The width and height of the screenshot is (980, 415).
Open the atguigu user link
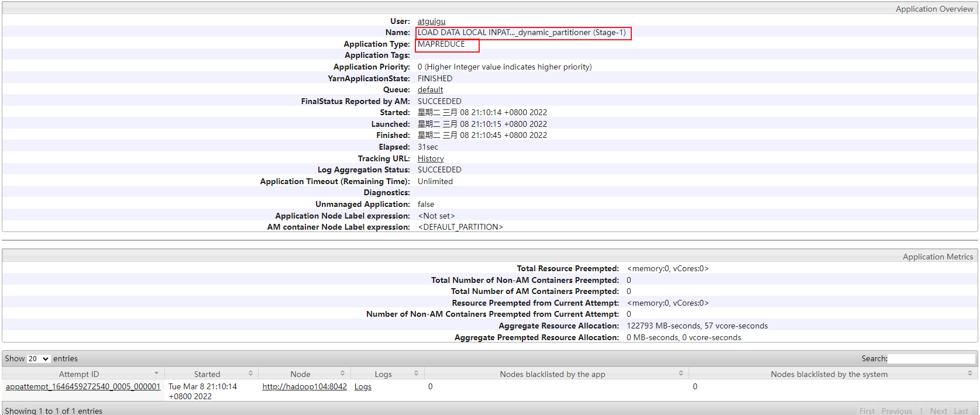(x=431, y=22)
